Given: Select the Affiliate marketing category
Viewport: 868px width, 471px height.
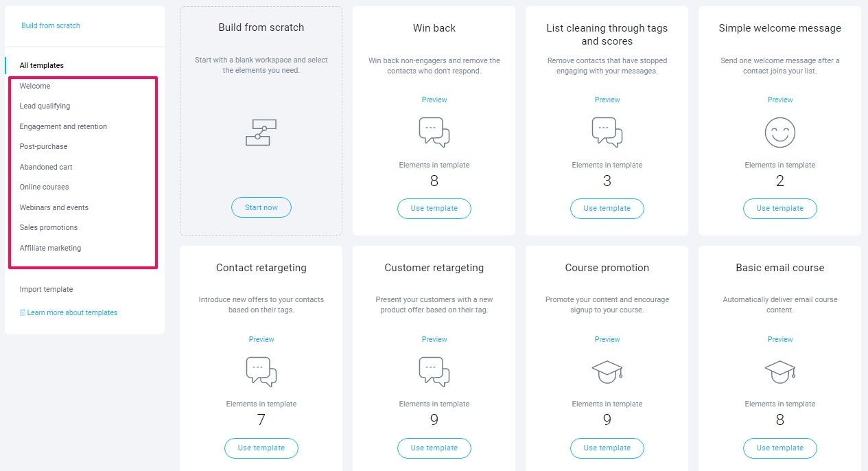Looking at the screenshot, I should [x=50, y=248].
